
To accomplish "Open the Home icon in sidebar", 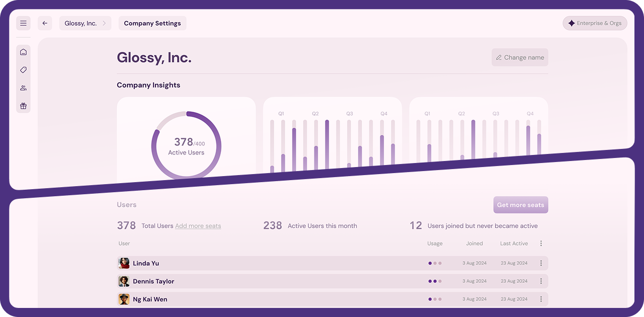I will (x=23, y=52).
